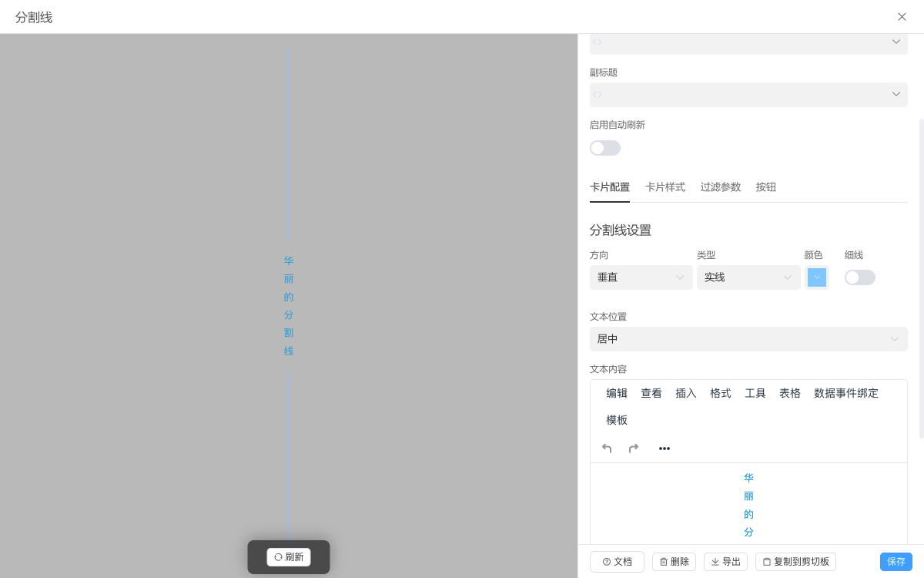924x578 pixels.
Task: Open the 方向 direction dropdown
Action: pos(641,277)
